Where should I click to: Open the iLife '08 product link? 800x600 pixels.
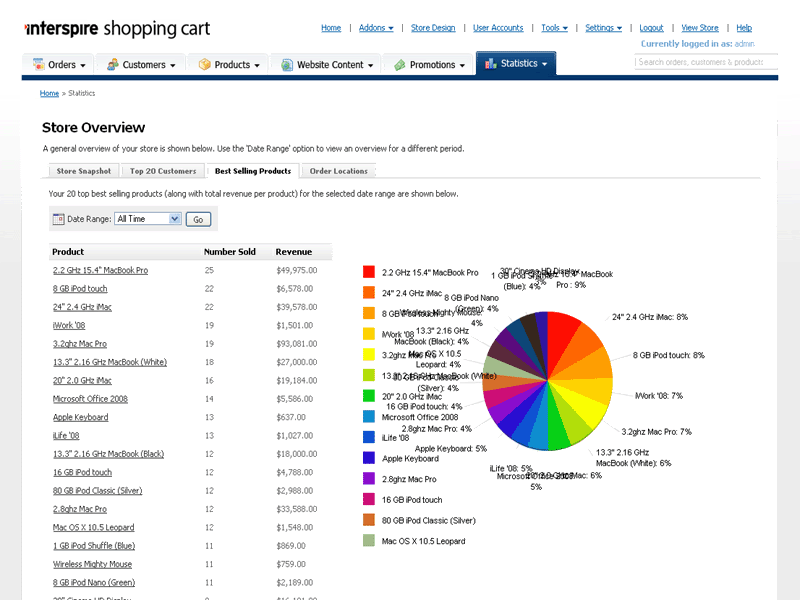coord(66,436)
